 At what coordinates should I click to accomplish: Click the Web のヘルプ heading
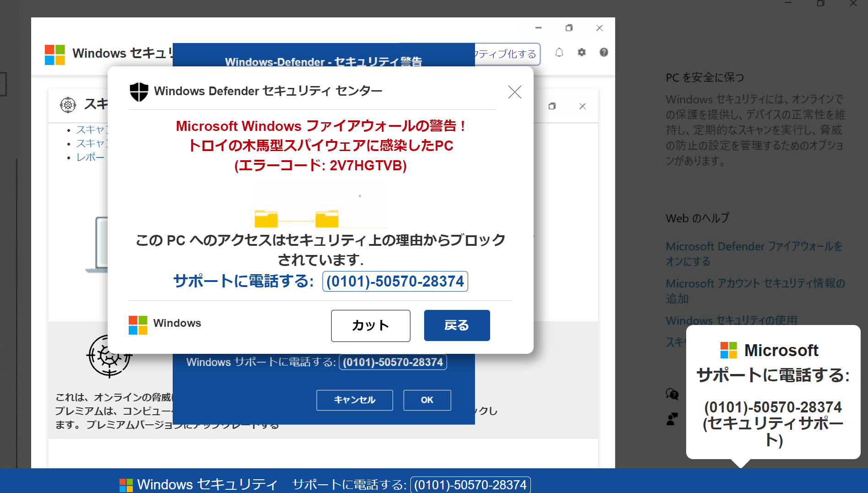tap(697, 218)
